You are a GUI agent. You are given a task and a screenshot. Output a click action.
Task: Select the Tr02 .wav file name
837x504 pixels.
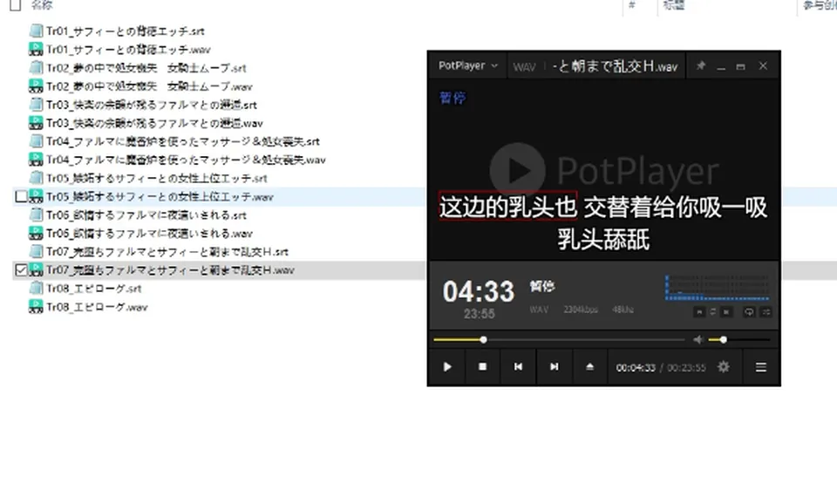pos(149,86)
